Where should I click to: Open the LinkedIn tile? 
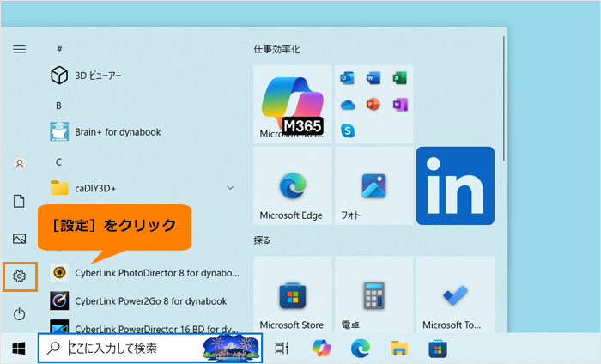click(x=455, y=185)
